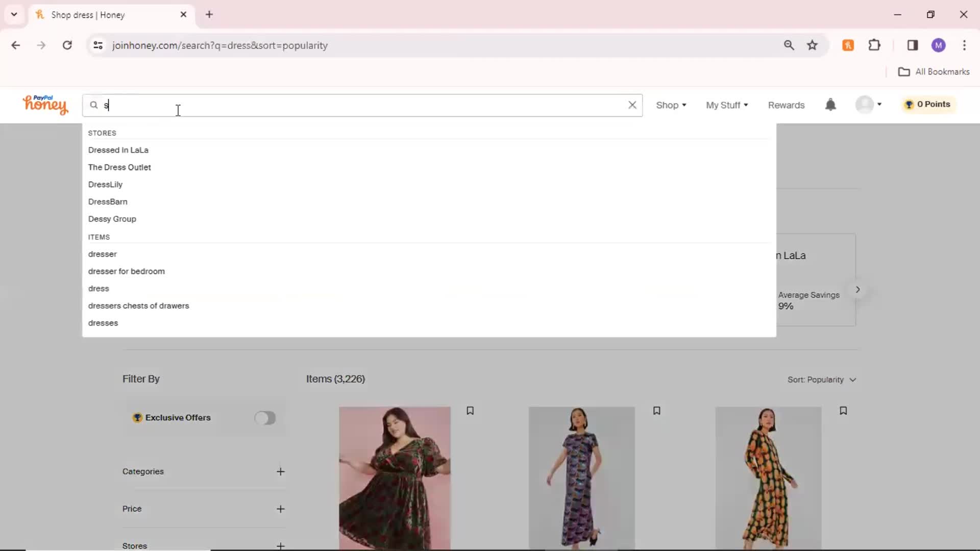
Task: Open the Chrome three-dot menu
Action: point(964,45)
